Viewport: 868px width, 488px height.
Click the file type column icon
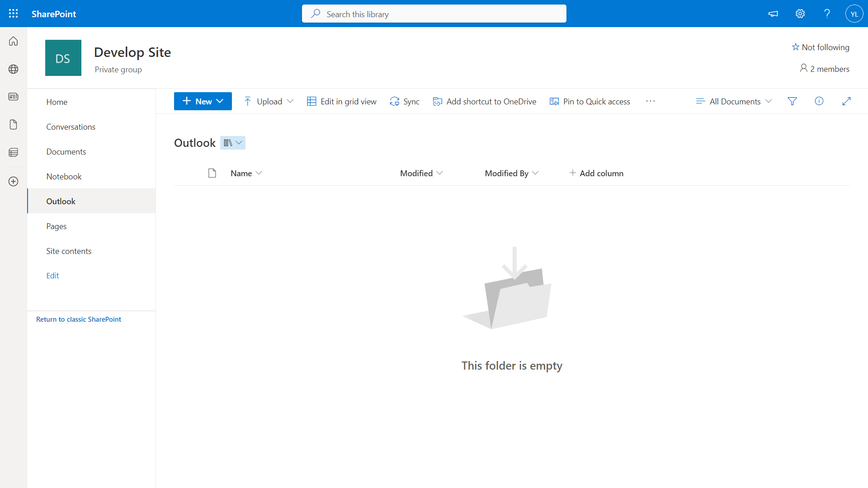tap(212, 173)
